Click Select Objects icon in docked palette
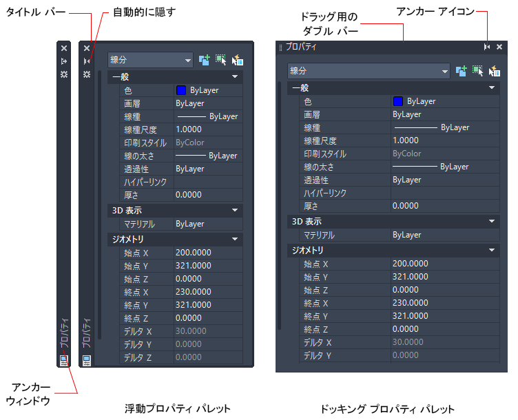 tap(477, 71)
